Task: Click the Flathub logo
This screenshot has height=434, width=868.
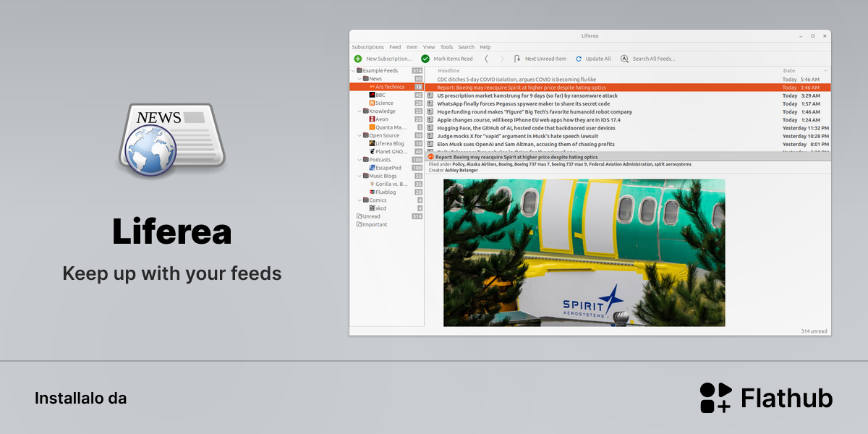Action: pyautogui.click(x=766, y=398)
